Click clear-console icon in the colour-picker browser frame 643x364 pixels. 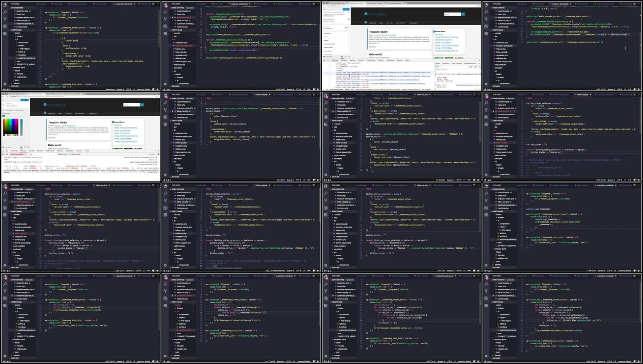click(x=7, y=154)
